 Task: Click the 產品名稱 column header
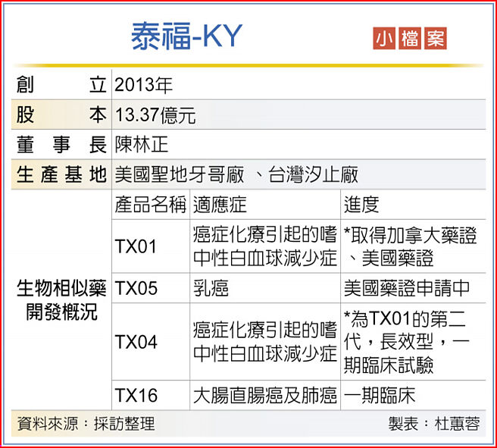151,205
